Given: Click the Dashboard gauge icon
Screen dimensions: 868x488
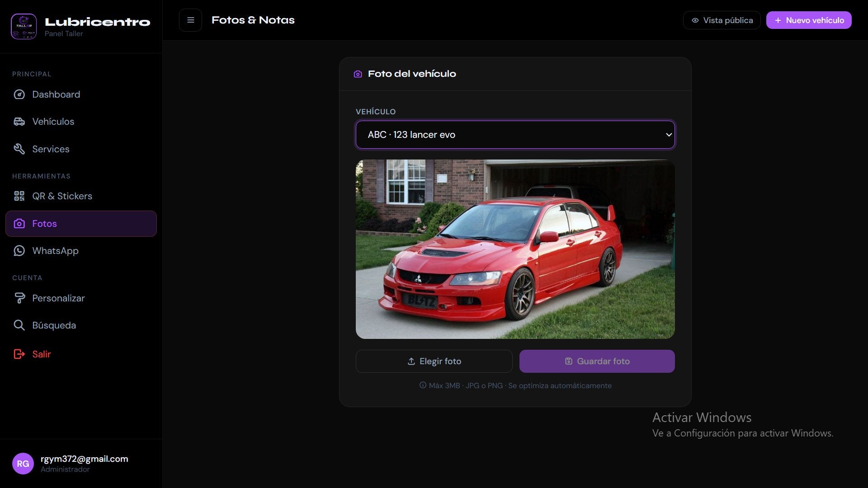Looking at the screenshot, I should 19,94.
